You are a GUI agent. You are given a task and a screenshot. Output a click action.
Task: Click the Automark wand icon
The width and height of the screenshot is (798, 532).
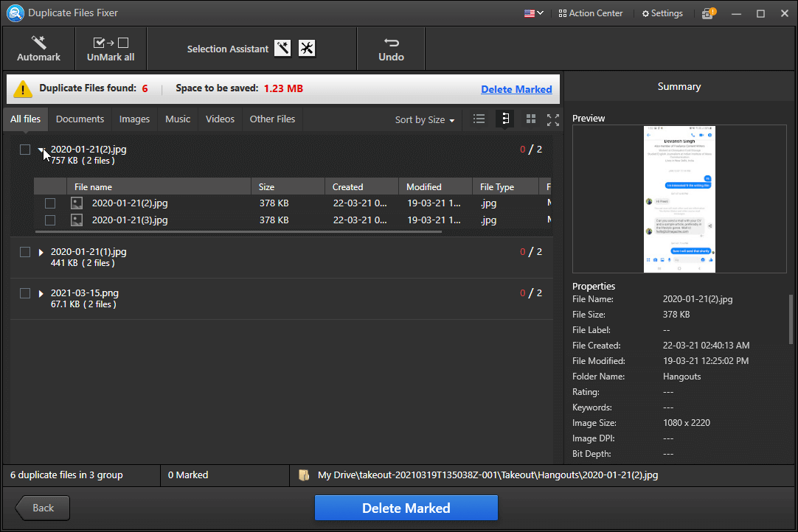[38, 43]
